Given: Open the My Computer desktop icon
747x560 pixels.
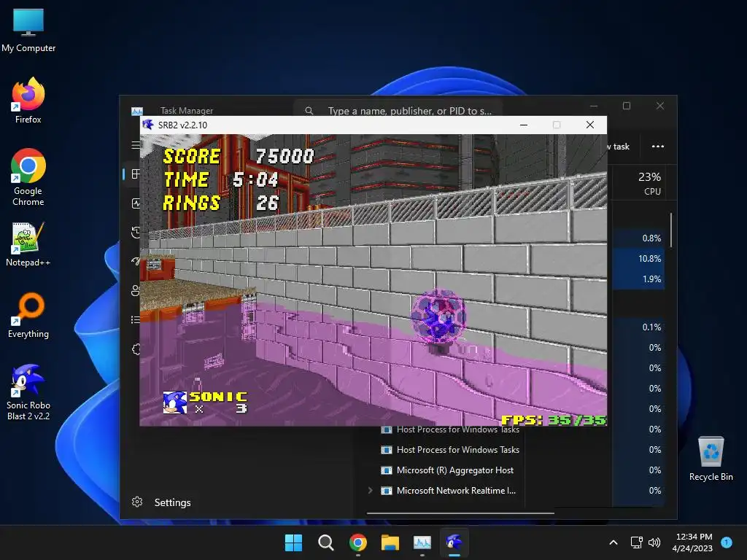Looking at the screenshot, I should 28,31.
